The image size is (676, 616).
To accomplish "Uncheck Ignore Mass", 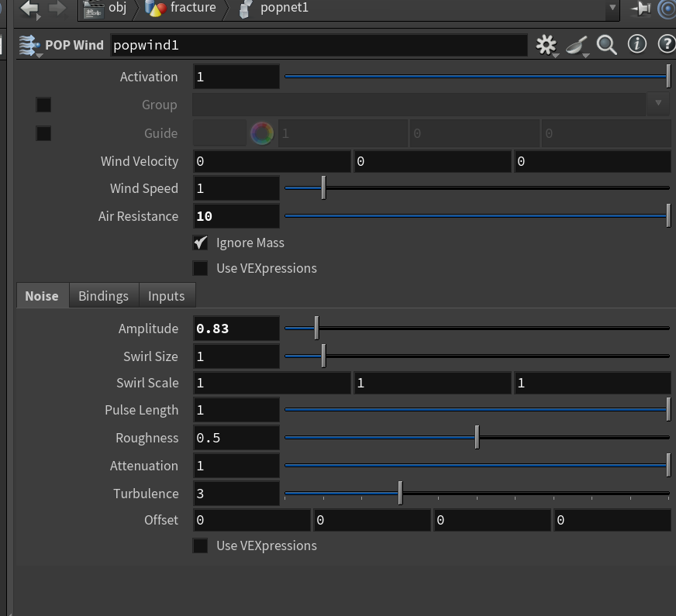I will click(x=200, y=243).
